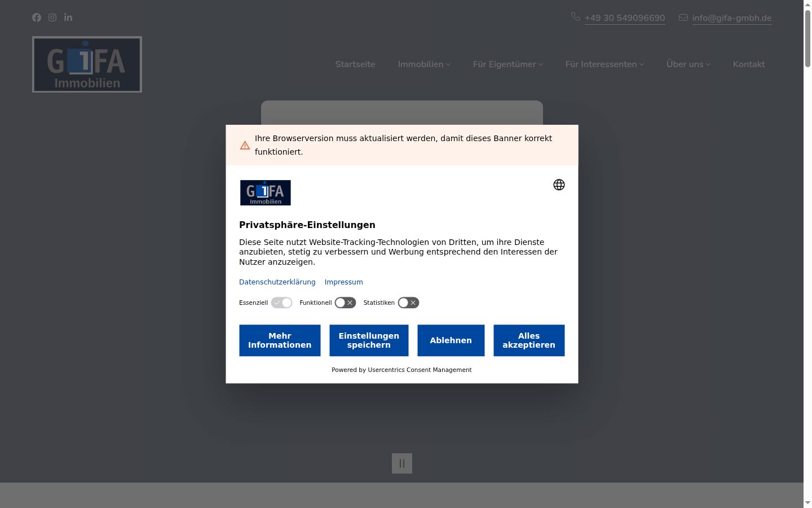Click the browser version warning message
Image resolution: width=812 pixels, height=508 pixels.
(x=403, y=145)
